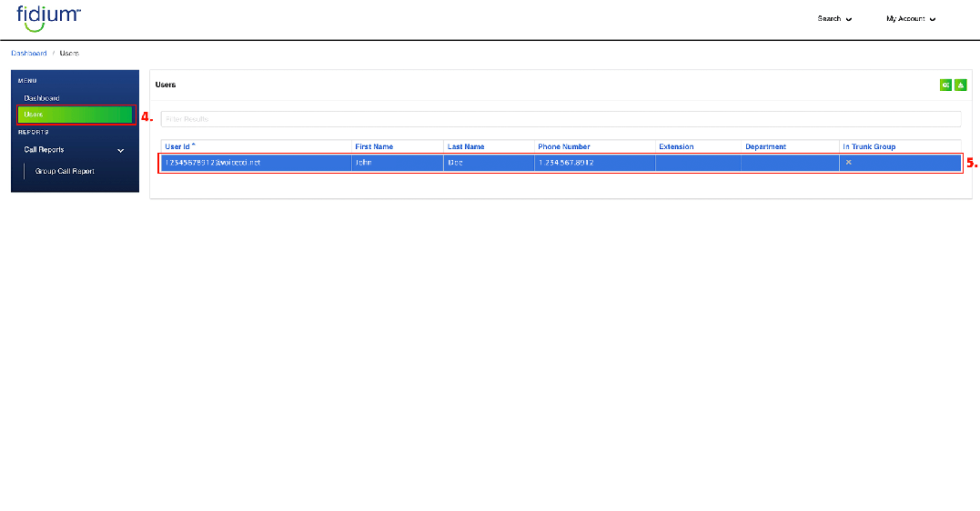Open the Group Call Report item
Image resolution: width=980 pixels, height=511 pixels.
65,171
